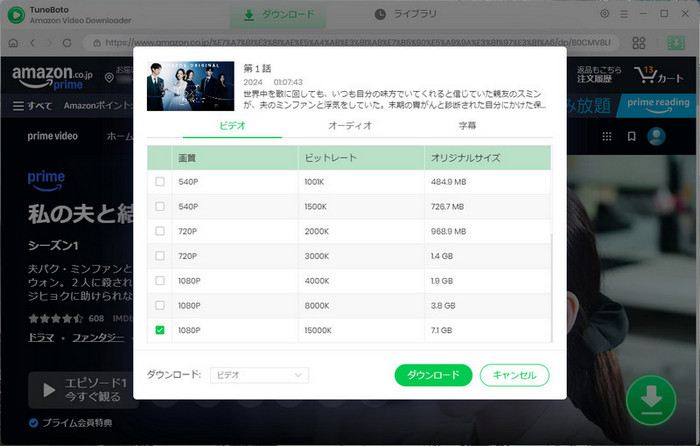Click the 第 1 話 episode title

click(x=257, y=68)
